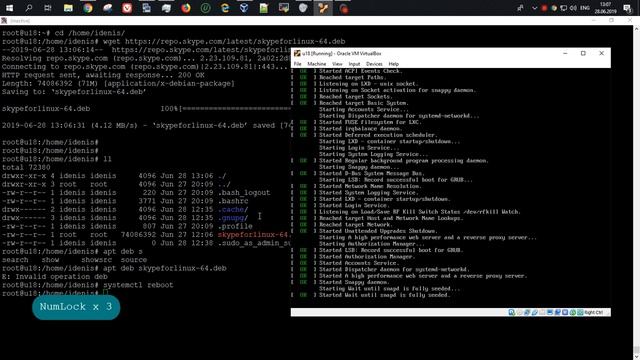Click VirtualBox shared folders status icon
Viewport: 640px width, 360px height.
click(550, 312)
